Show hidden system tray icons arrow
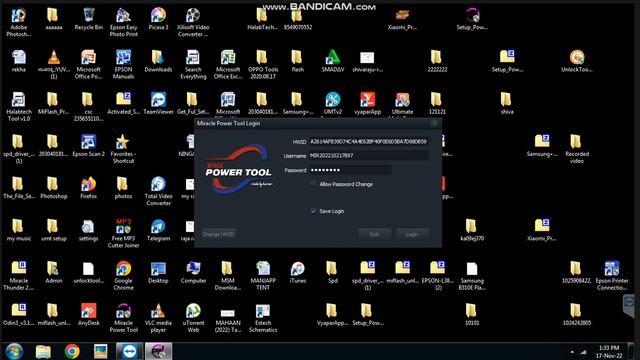The width and height of the screenshot is (640, 360). click(x=572, y=351)
